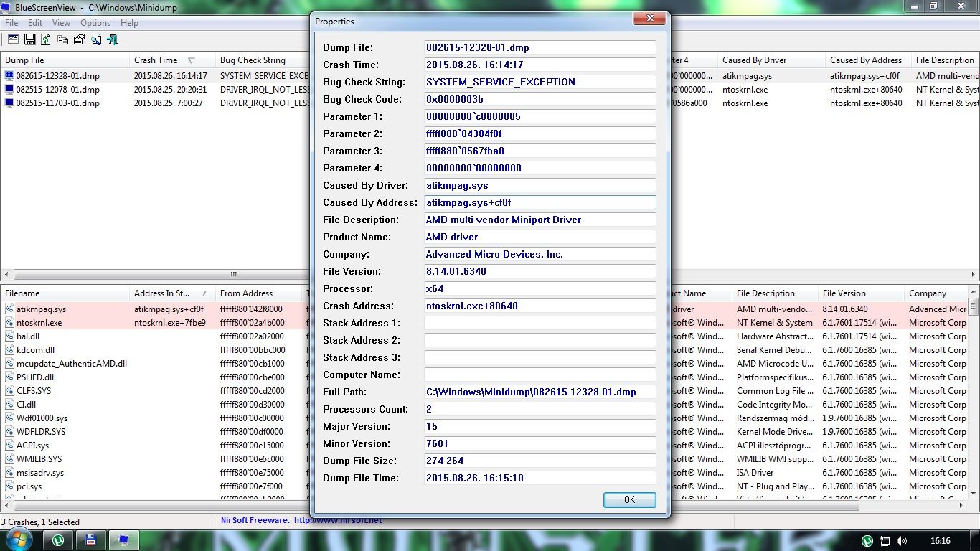This screenshot has height=551, width=980.
Task: Sort lower pane by Filename column
Action: (65, 293)
